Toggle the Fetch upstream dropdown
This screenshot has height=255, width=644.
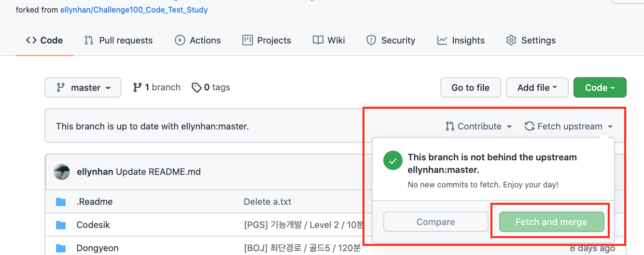569,127
